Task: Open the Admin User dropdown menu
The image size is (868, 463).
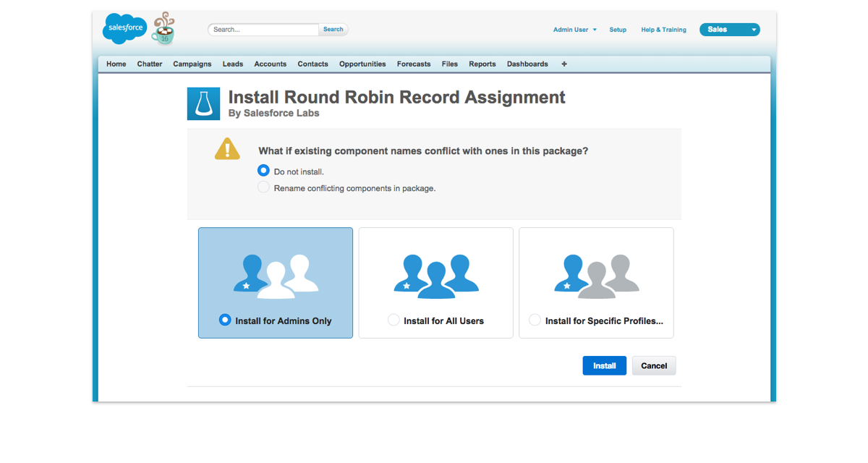Action: (574, 30)
